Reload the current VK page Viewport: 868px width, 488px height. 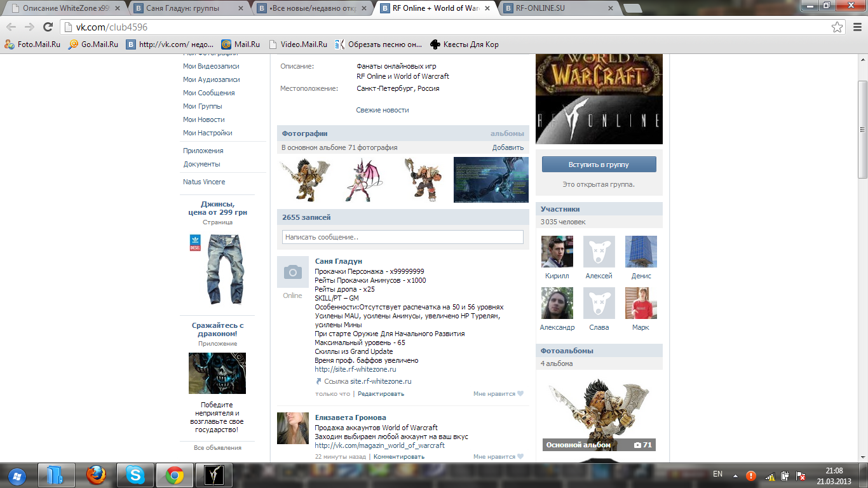click(48, 27)
